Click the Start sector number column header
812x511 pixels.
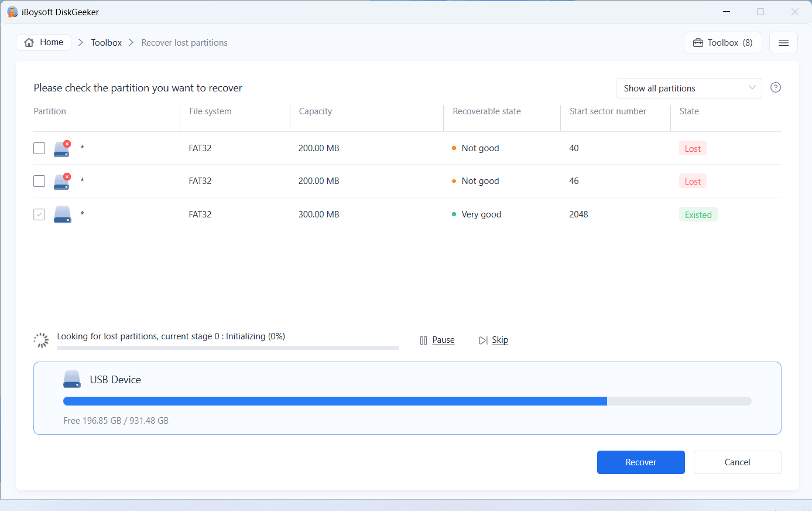[x=608, y=111]
